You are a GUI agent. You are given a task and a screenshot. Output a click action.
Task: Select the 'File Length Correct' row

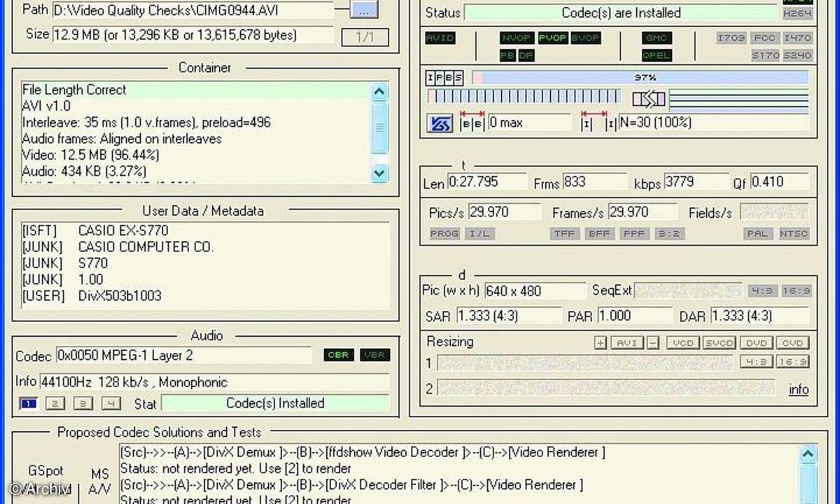pos(195,90)
